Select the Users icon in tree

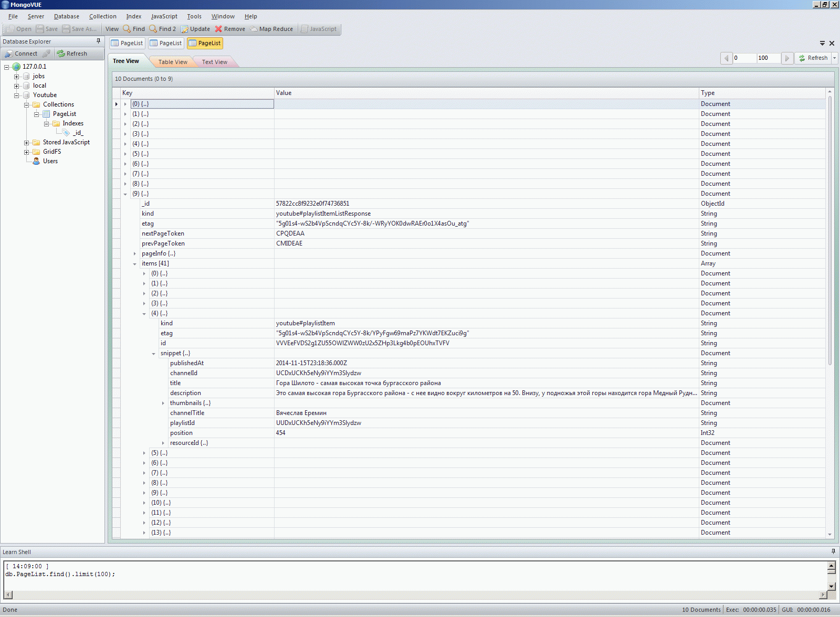click(36, 161)
